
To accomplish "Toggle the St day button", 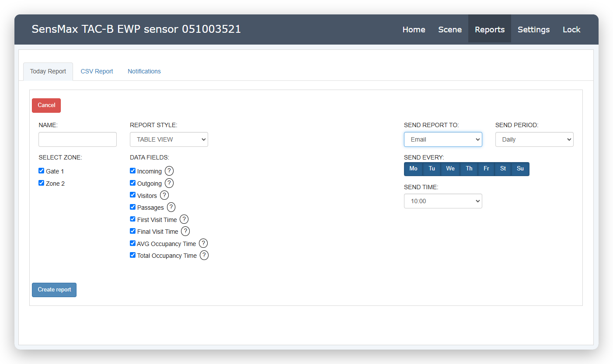I will click(x=503, y=169).
